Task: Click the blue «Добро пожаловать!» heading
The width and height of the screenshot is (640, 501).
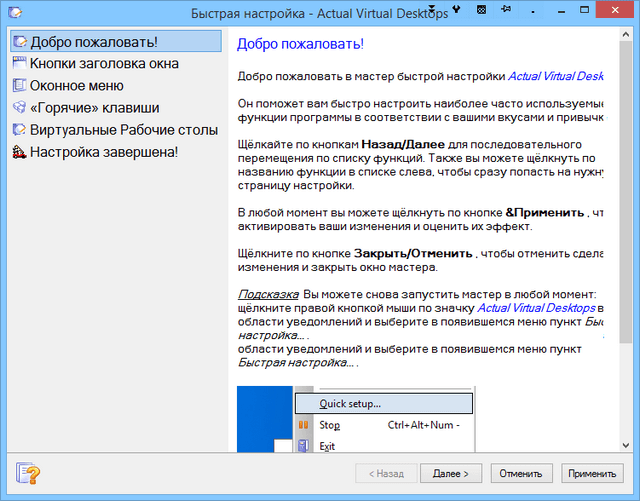Action: [x=300, y=44]
